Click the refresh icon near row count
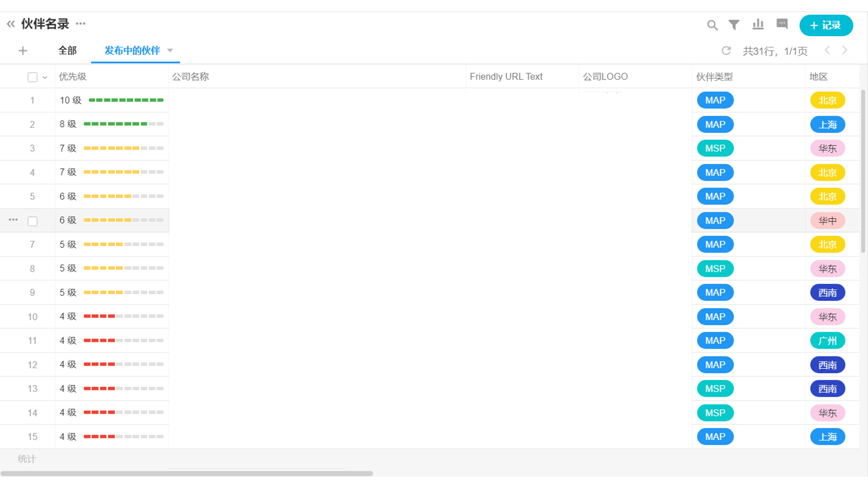This screenshot has width=868, height=488. (726, 51)
